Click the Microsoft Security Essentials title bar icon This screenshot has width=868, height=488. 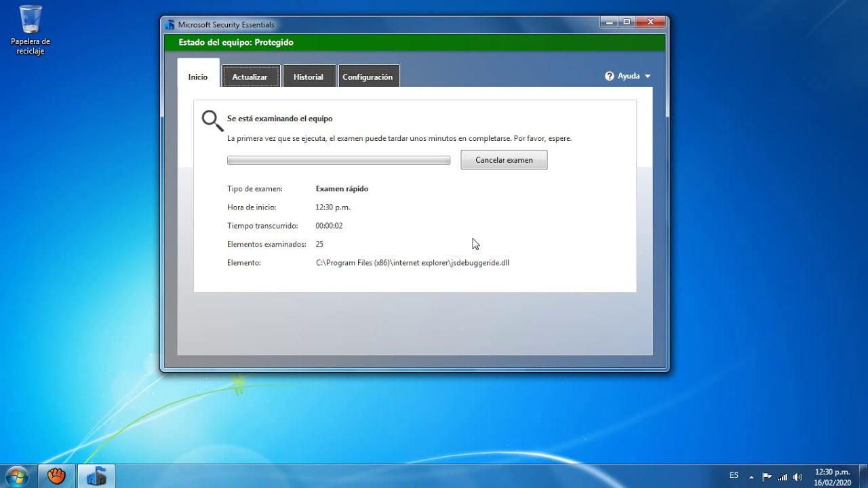click(x=170, y=25)
